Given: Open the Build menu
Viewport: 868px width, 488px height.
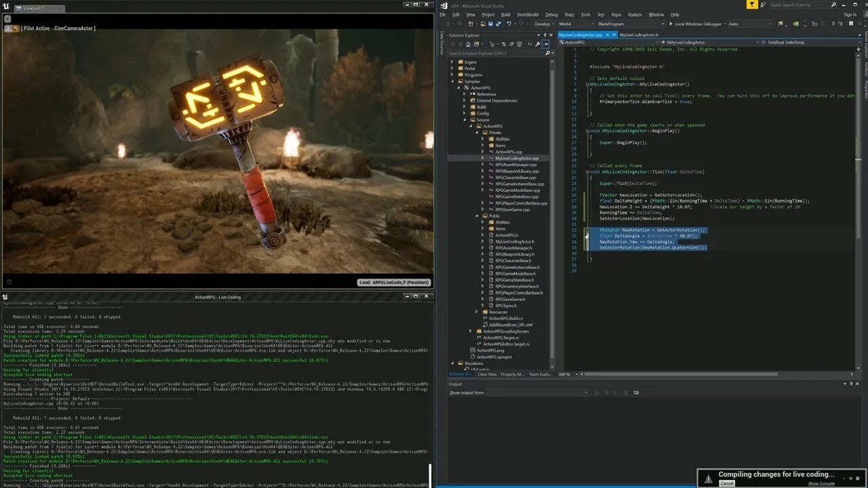Looking at the screenshot, I should coord(505,14).
